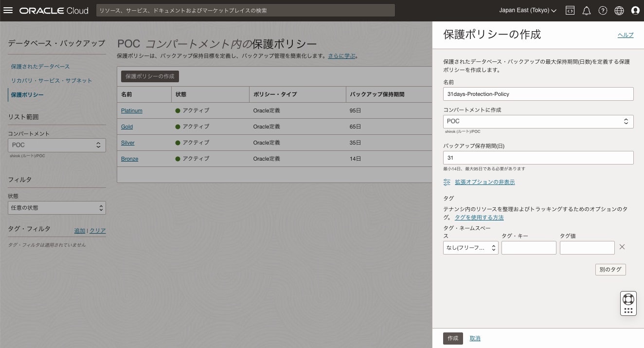Open the タグを使用する方法 link
Image resolution: width=644 pixels, height=348 pixels.
pyautogui.click(x=479, y=218)
